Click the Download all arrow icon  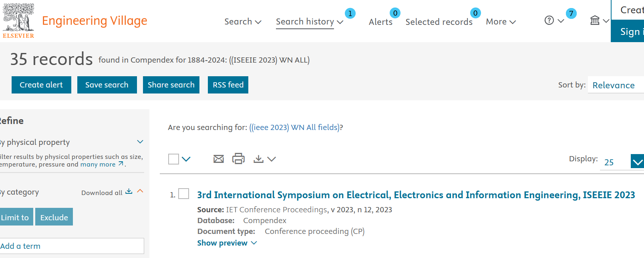[x=129, y=191]
